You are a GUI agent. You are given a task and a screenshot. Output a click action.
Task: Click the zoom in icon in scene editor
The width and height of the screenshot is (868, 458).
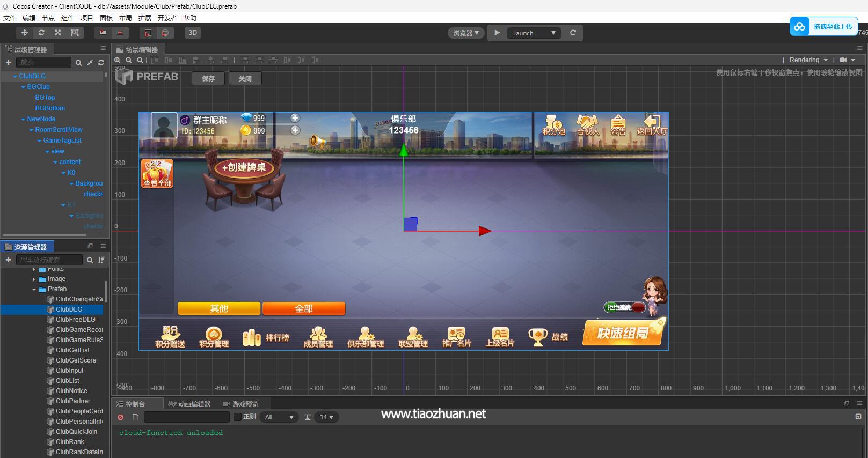pyautogui.click(x=118, y=60)
